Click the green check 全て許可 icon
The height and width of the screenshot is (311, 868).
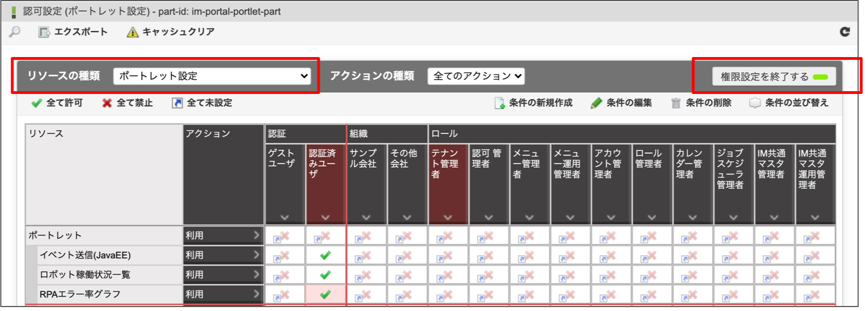37,103
